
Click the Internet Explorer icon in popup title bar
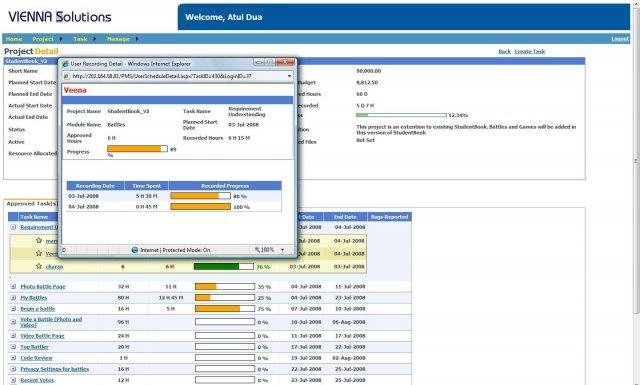(65, 64)
